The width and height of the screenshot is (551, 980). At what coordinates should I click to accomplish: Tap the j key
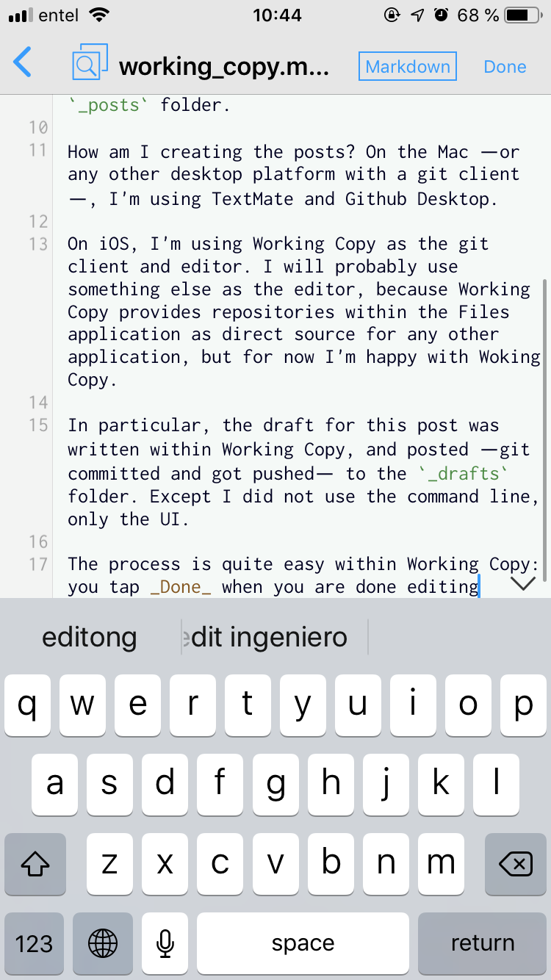point(386,785)
